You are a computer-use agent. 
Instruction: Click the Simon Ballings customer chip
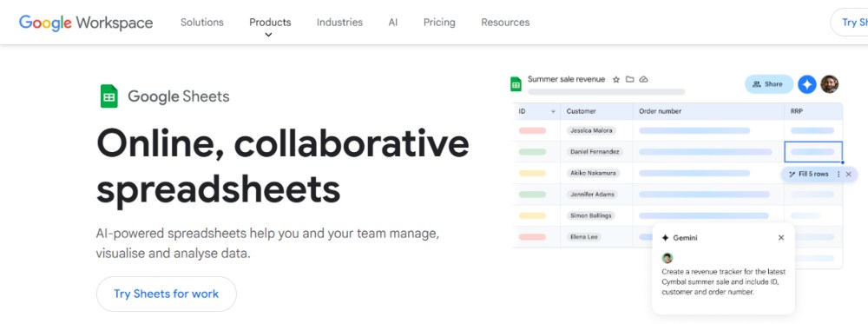(x=591, y=215)
